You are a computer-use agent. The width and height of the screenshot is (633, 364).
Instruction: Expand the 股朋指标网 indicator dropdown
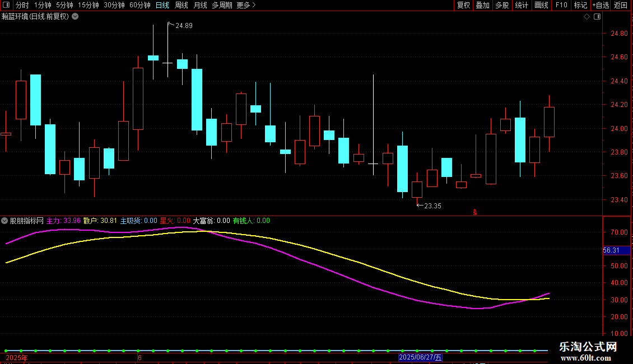(4, 221)
